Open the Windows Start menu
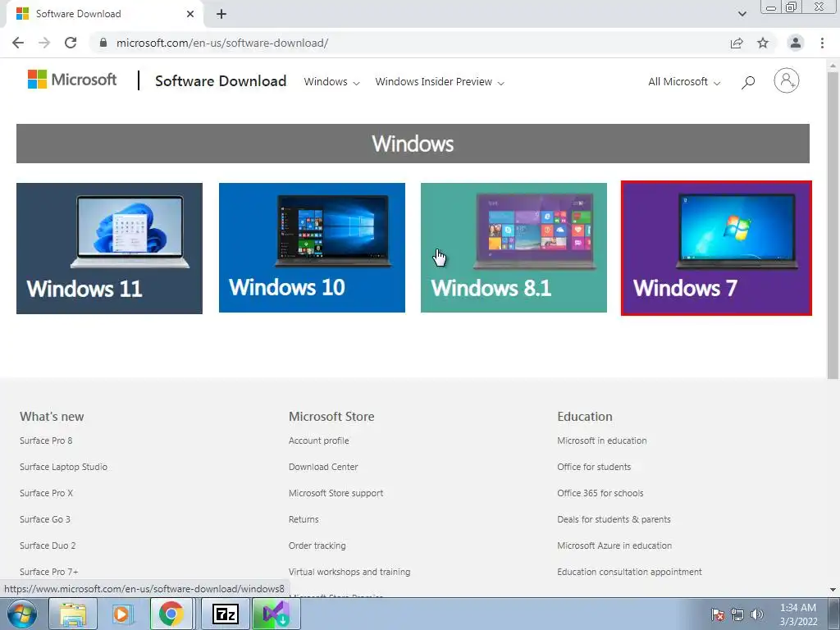Image resolution: width=840 pixels, height=630 pixels. click(22, 614)
